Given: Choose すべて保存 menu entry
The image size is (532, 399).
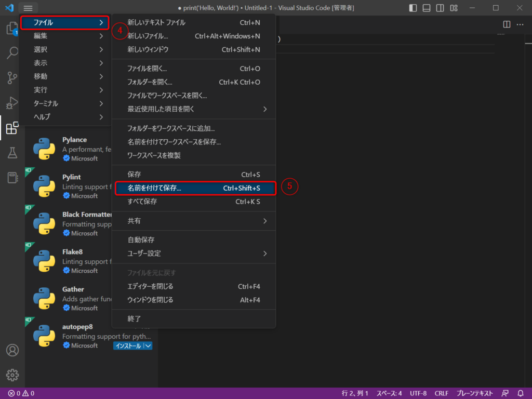Looking at the screenshot, I should [194, 202].
